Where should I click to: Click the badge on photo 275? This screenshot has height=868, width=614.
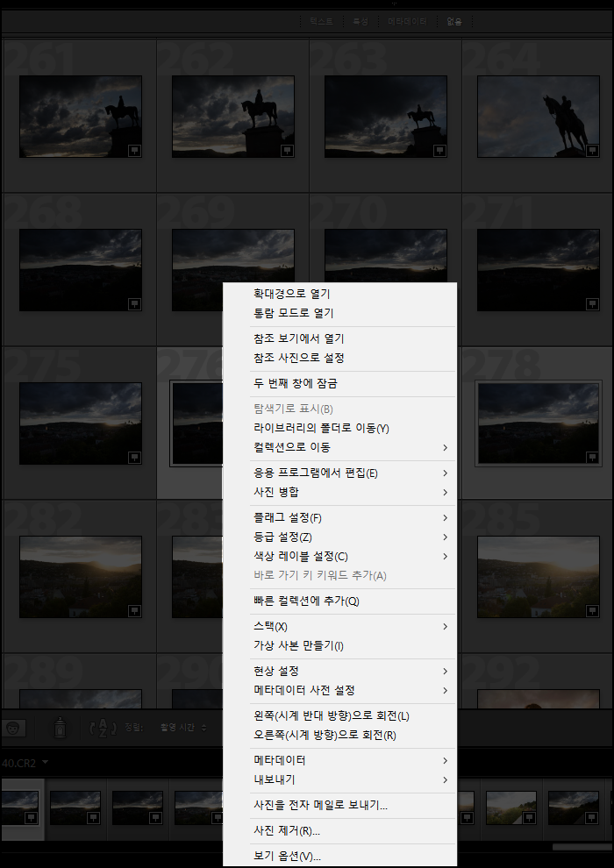pyautogui.click(x=134, y=458)
